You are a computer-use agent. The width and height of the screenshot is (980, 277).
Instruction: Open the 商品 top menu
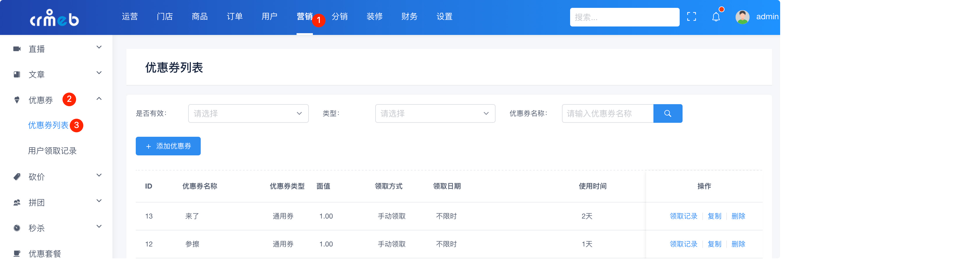(x=200, y=17)
